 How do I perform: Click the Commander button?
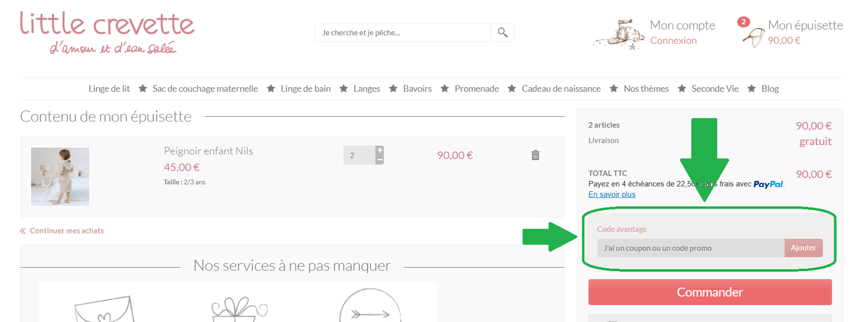pyautogui.click(x=710, y=292)
